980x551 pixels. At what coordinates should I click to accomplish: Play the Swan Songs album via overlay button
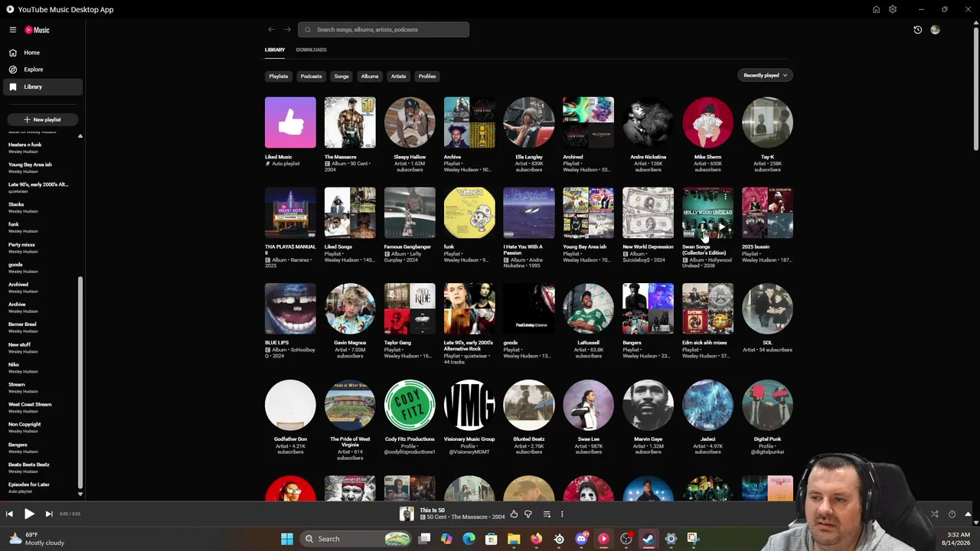[x=721, y=227]
